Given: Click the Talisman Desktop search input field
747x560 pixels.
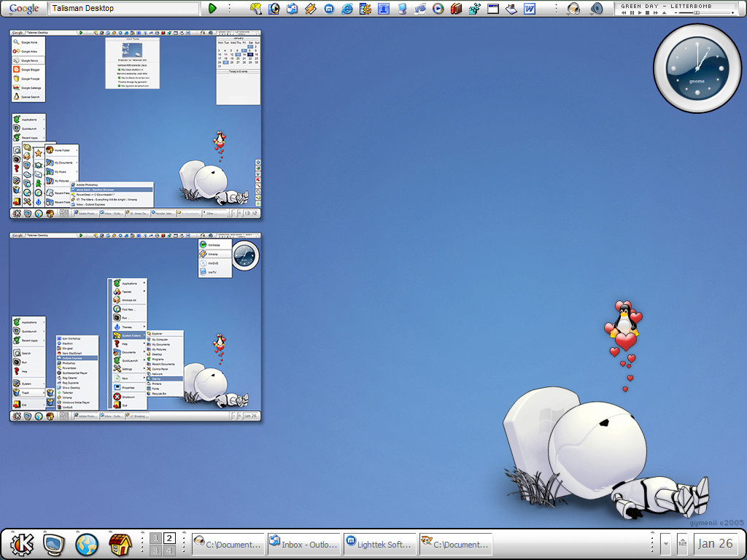Looking at the screenshot, I should (124, 9).
